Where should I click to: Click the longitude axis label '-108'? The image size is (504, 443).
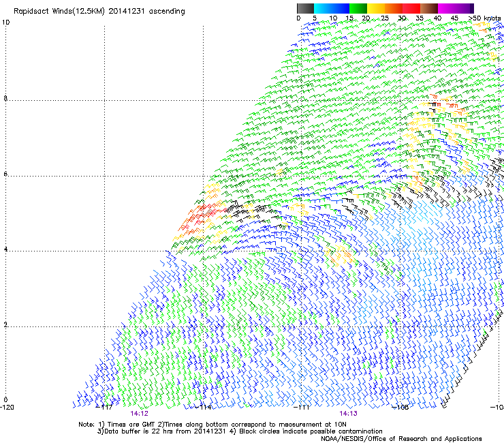[400, 408]
